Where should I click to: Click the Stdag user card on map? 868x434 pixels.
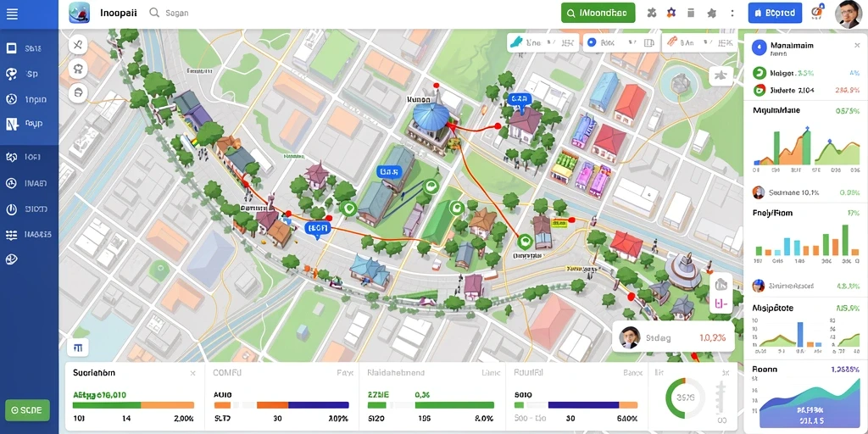pos(673,337)
